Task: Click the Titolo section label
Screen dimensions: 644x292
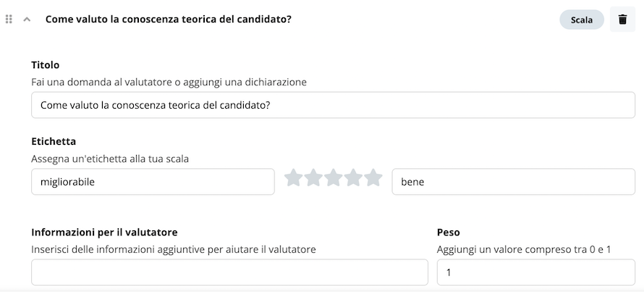Action: point(45,65)
